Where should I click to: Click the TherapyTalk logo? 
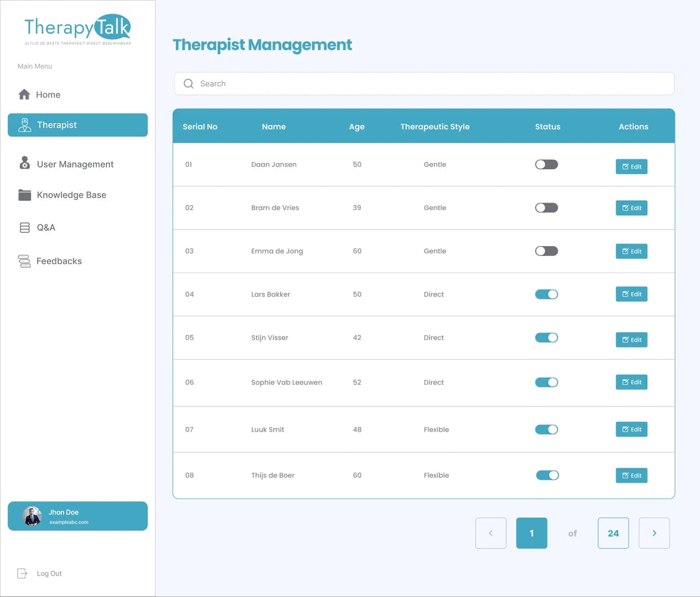78,30
